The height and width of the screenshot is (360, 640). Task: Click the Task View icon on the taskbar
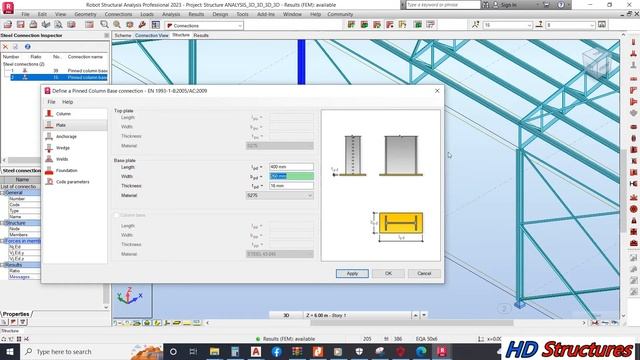(x=193, y=351)
